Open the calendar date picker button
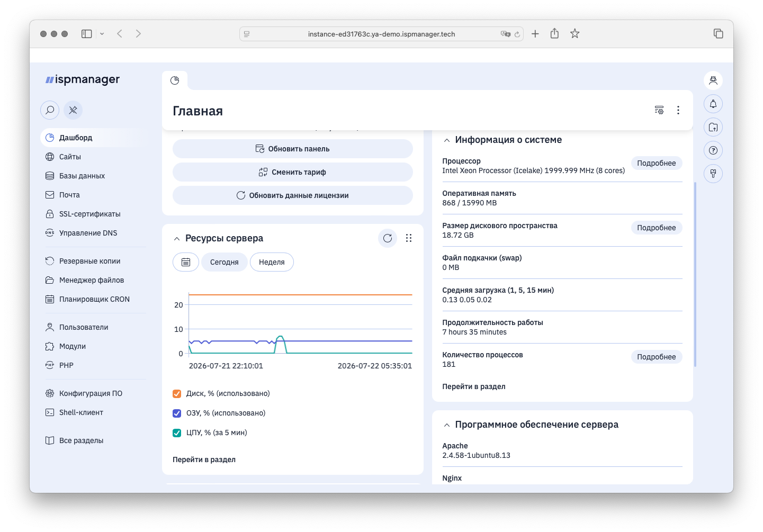 tap(186, 262)
